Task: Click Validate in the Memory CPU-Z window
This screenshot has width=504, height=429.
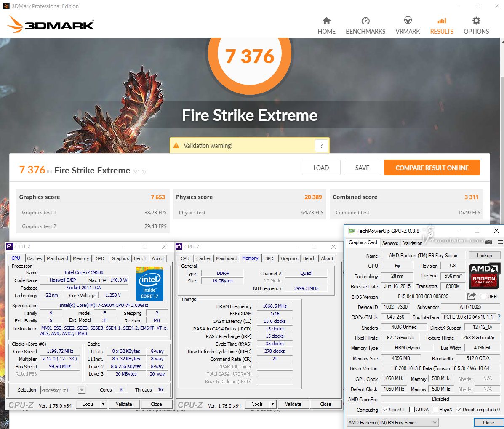Action: (x=293, y=404)
